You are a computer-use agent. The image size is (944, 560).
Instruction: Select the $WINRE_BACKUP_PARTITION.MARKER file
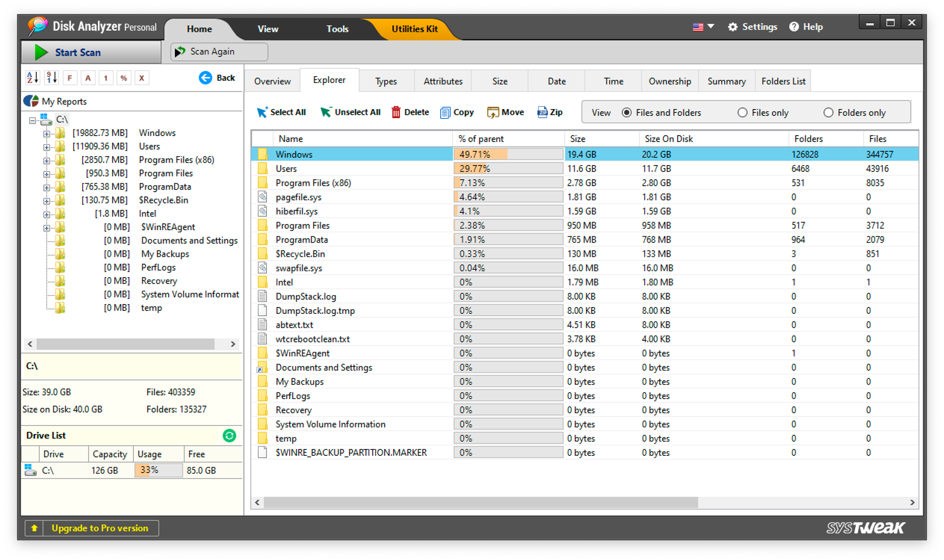(x=585, y=453)
